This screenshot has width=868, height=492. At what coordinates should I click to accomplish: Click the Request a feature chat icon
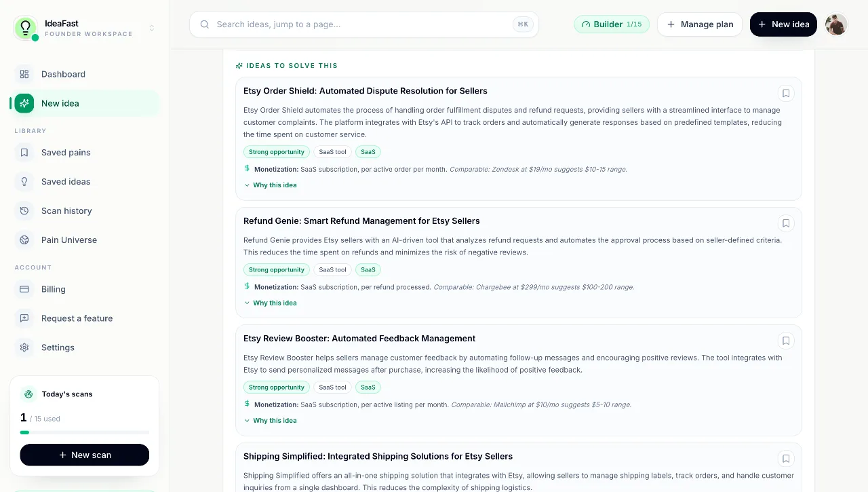click(x=24, y=318)
